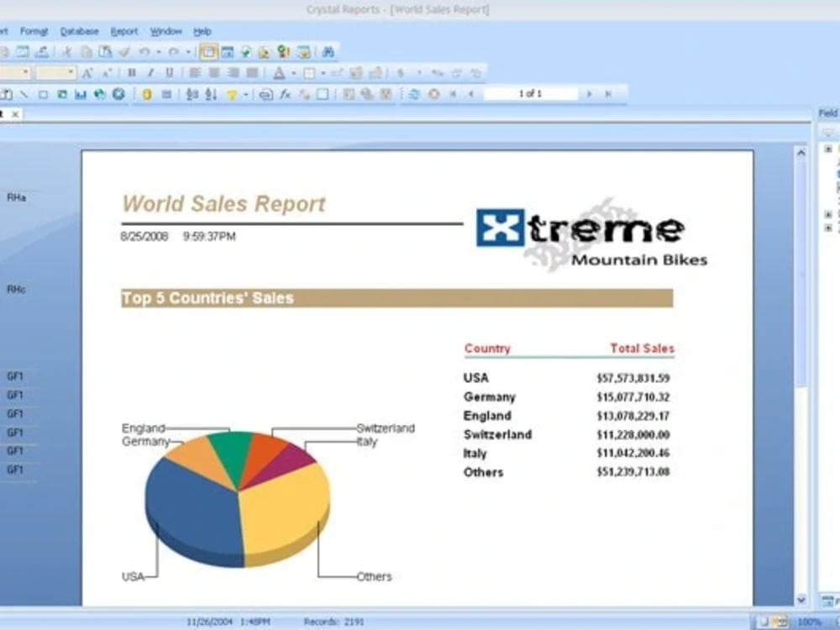Toggle Italic formatting
The height and width of the screenshot is (630, 840).
click(x=150, y=73)
